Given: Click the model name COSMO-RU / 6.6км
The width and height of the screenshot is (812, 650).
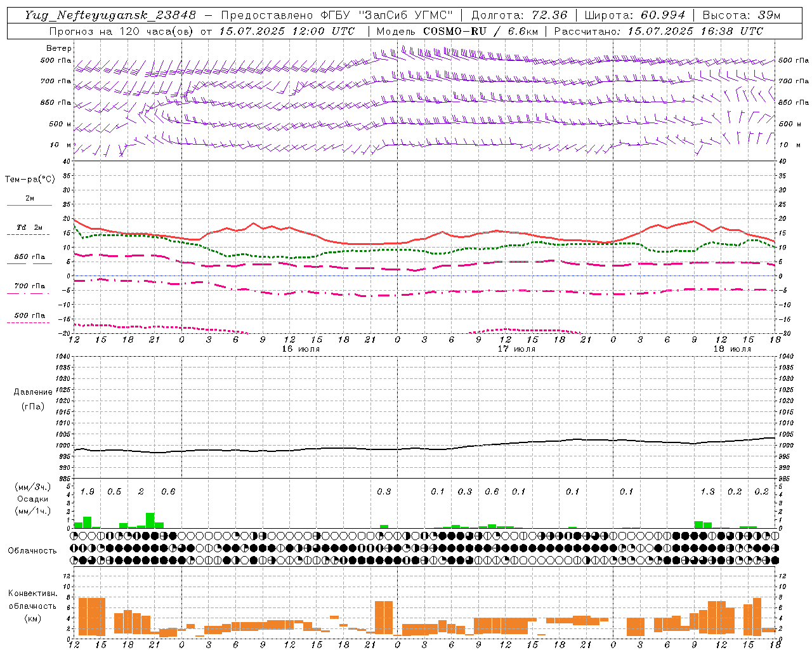Looking at the screenshot, I should click(x=480, y=31).
